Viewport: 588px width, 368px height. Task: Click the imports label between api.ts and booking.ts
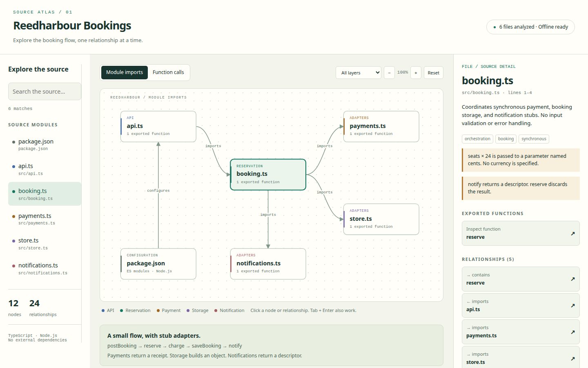[x=213, y=146]
